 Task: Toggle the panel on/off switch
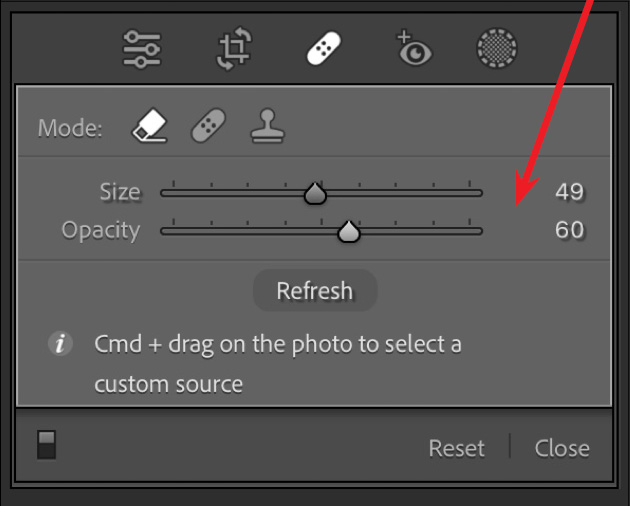click(47, 446)
